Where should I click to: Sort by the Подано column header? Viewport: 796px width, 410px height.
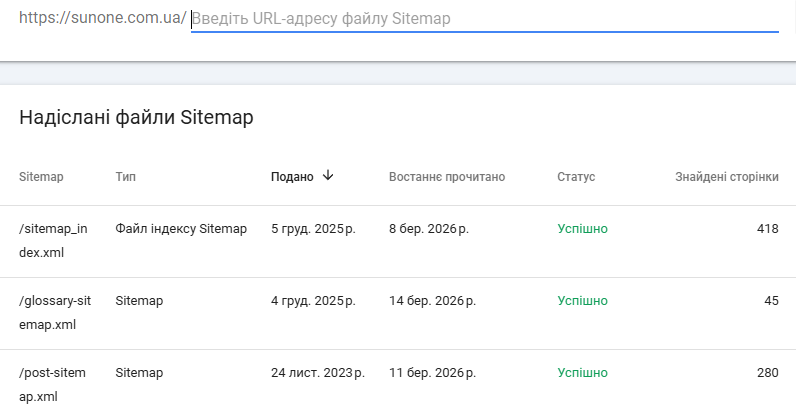(292, 177)
